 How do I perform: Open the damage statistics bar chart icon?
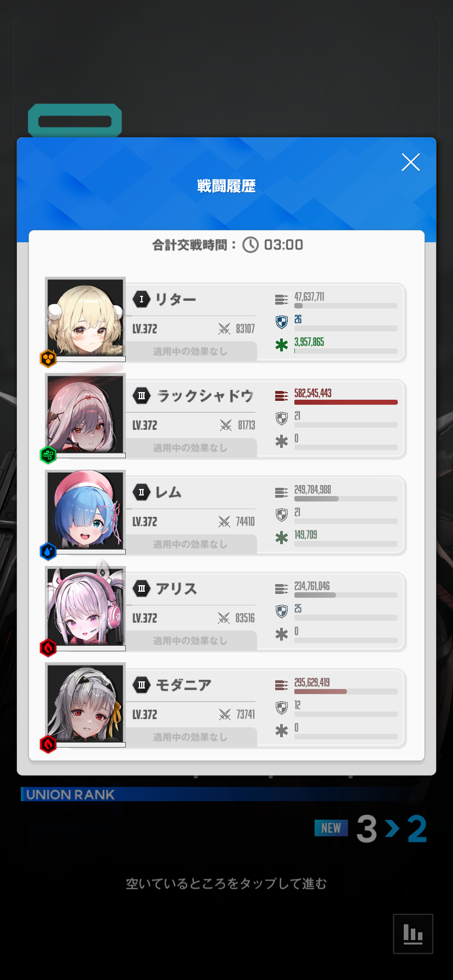(x=413, y=934)
